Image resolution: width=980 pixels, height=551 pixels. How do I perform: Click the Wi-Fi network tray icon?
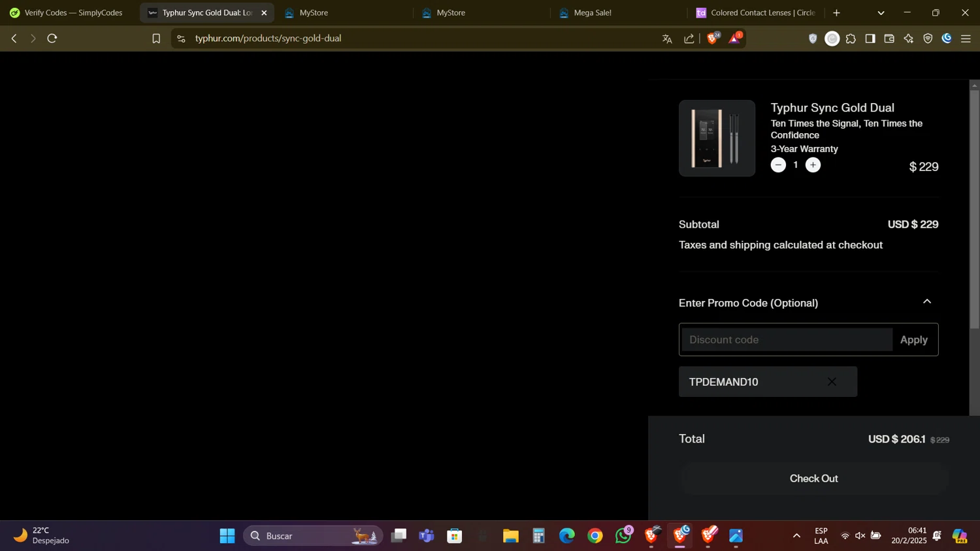(845, 536)
